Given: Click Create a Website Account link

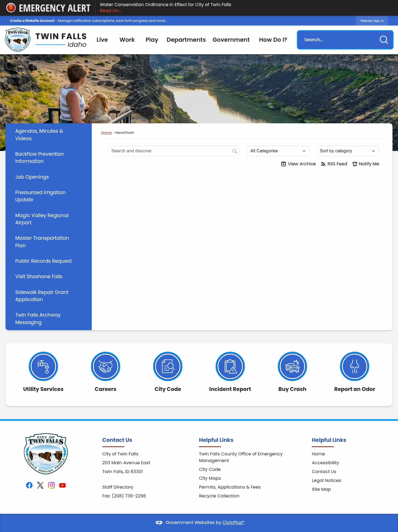Looking at the screenshot, I should click(32, 21).
